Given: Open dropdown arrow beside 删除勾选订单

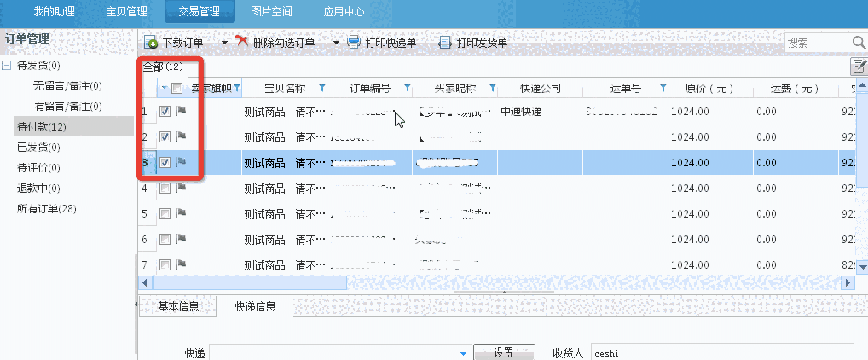Looking at the screenshot, I should 336,42.
